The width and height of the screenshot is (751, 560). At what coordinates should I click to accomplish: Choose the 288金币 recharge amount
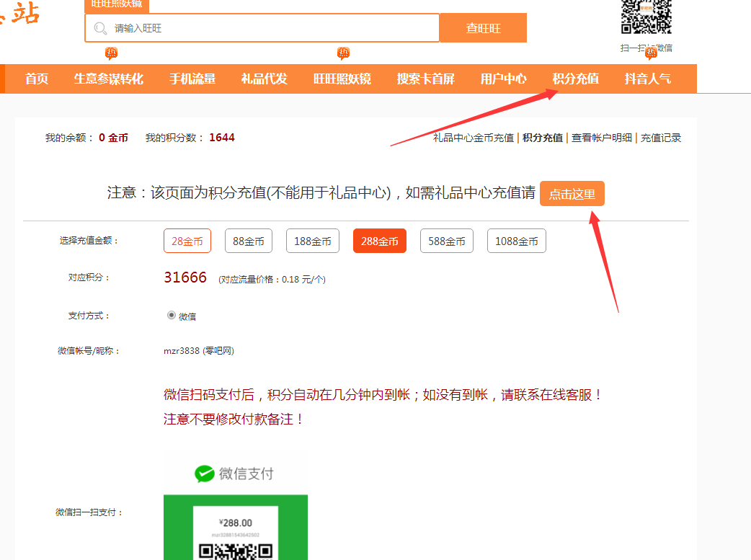point(379,241)
